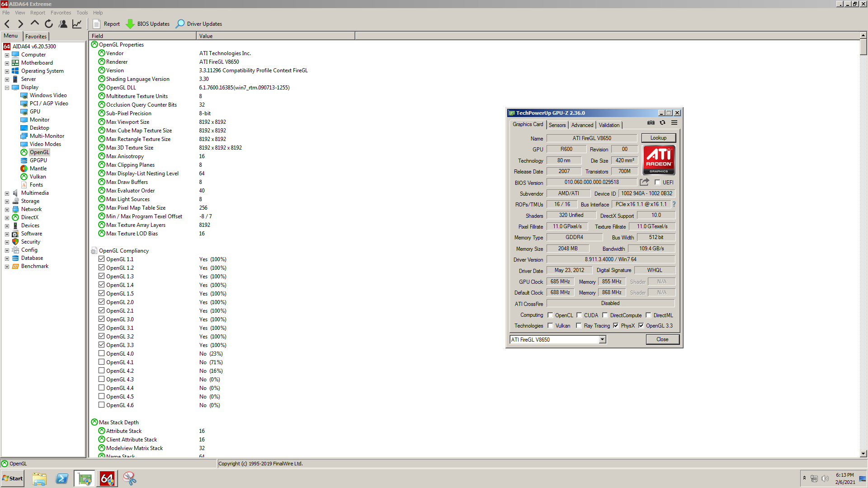Open the user profile toolbar icon
868x488 pixels.
pos(63,24)
